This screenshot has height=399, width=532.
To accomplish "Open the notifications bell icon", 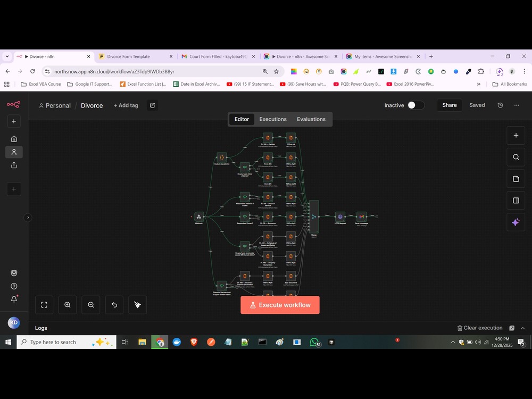I will tap(14, 299).
